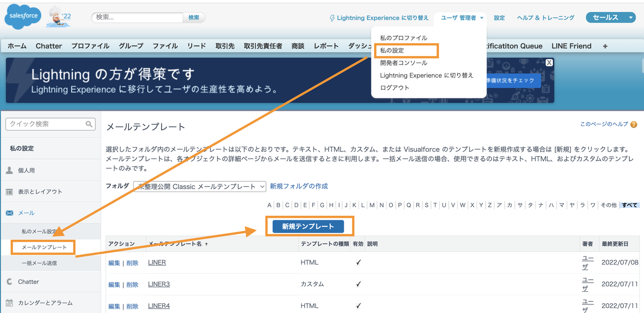644x313 pixels.
Task: Click the このページのヘルプ link
Action: [x=604, y=124]
